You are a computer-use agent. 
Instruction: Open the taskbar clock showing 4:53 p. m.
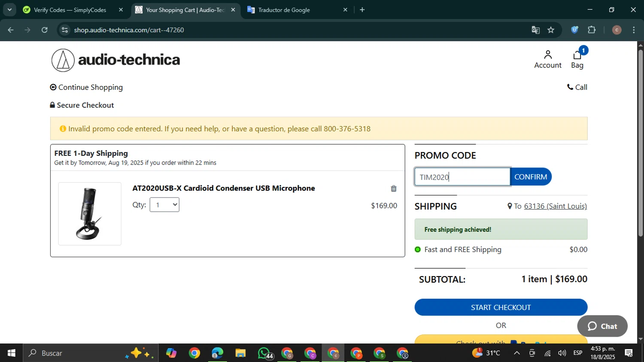pos(603,353)
